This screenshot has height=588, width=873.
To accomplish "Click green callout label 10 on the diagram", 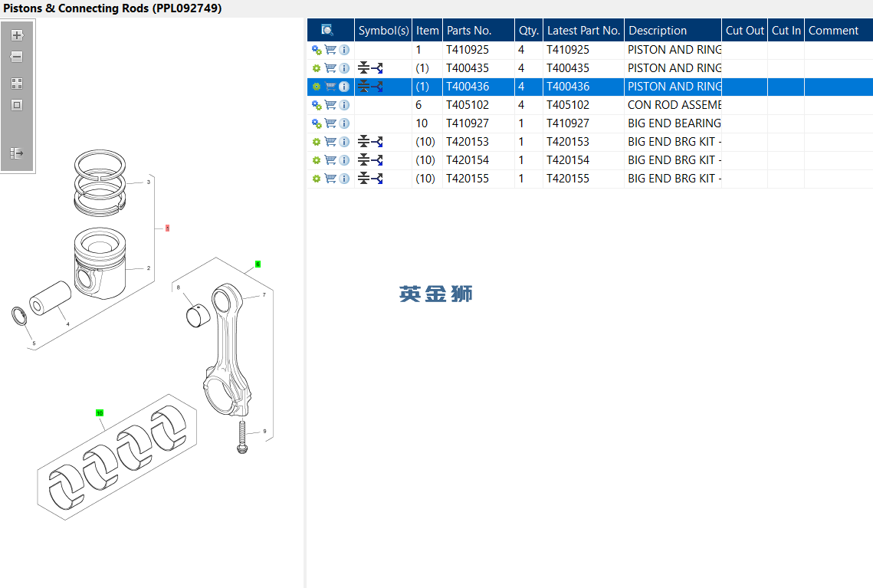I will click(100, 413).
